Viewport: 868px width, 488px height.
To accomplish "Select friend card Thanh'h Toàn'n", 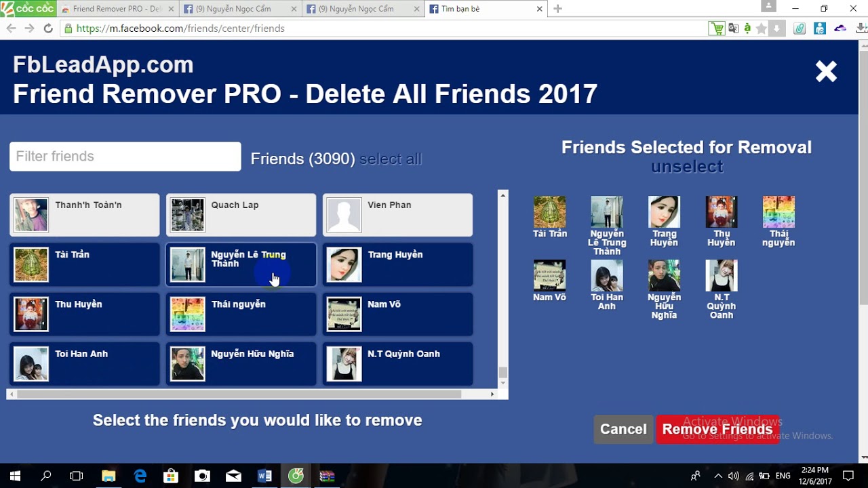I will [85, 215].
